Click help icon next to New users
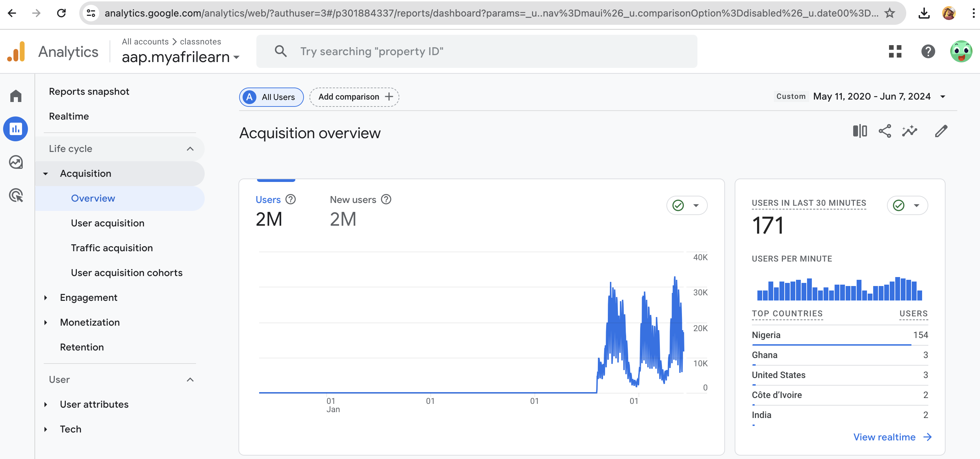The width and height of the screenshot is (980, 459). (386, 200)
